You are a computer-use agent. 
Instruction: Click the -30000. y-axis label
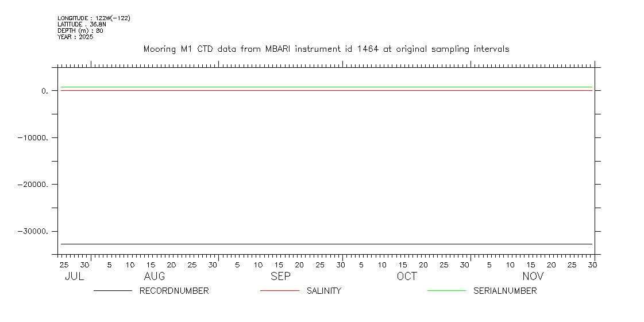click(34, 232)
